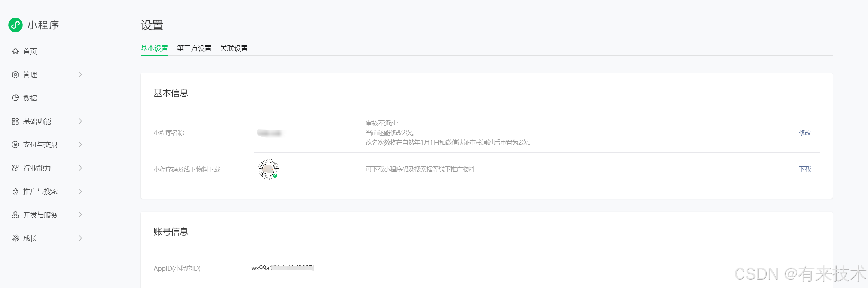Click the 管理 hexagon icon
The image size is (868, 288).
pos(15,74)
